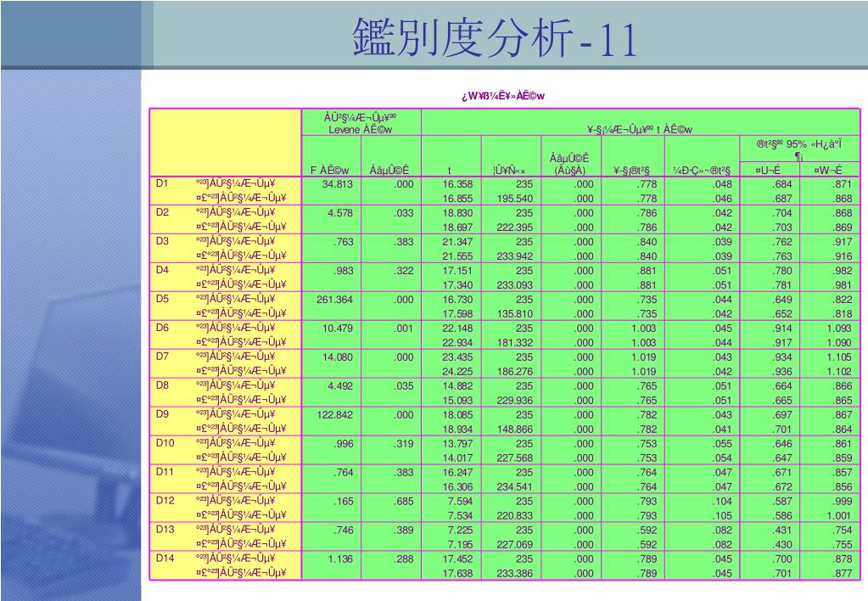Click the t value 17.638
This screenshot has width=868, height=601.
[457, 573]
